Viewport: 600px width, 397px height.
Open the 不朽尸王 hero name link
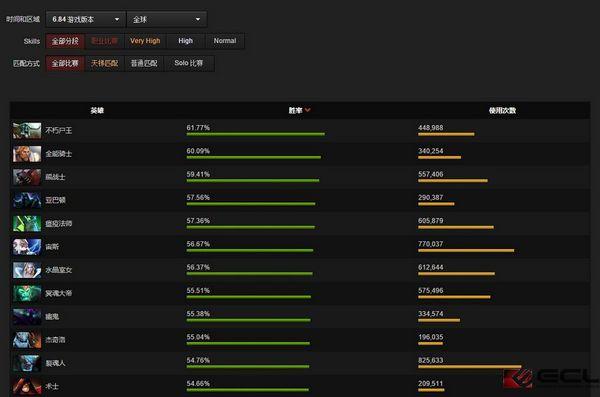pos(59,131)
